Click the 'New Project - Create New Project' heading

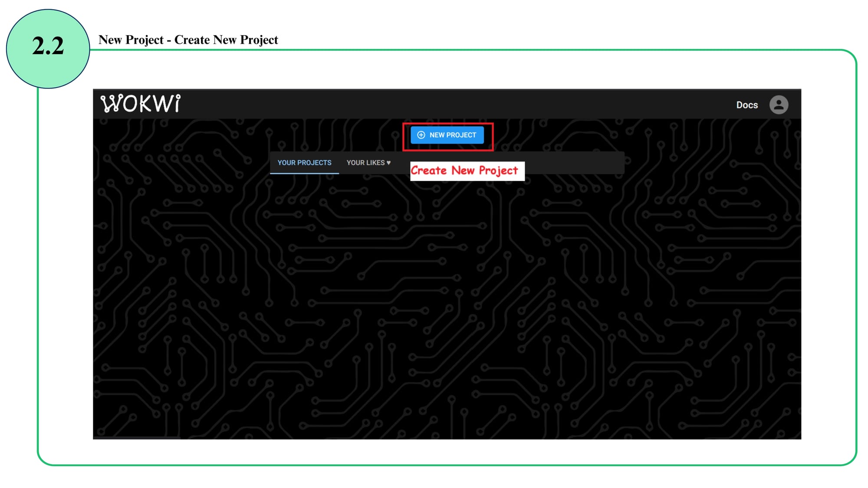point(188,40)
